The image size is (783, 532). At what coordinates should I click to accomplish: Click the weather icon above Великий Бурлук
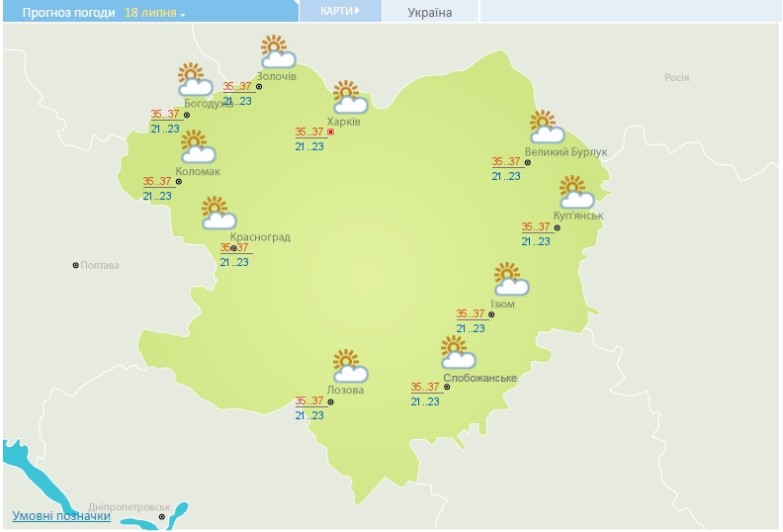click(547, 127)
